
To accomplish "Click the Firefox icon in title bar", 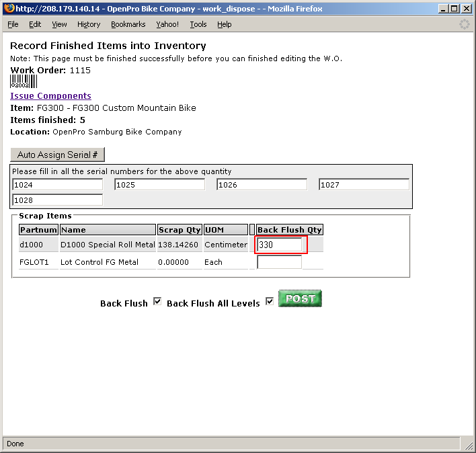I will (x=8, y=9).
